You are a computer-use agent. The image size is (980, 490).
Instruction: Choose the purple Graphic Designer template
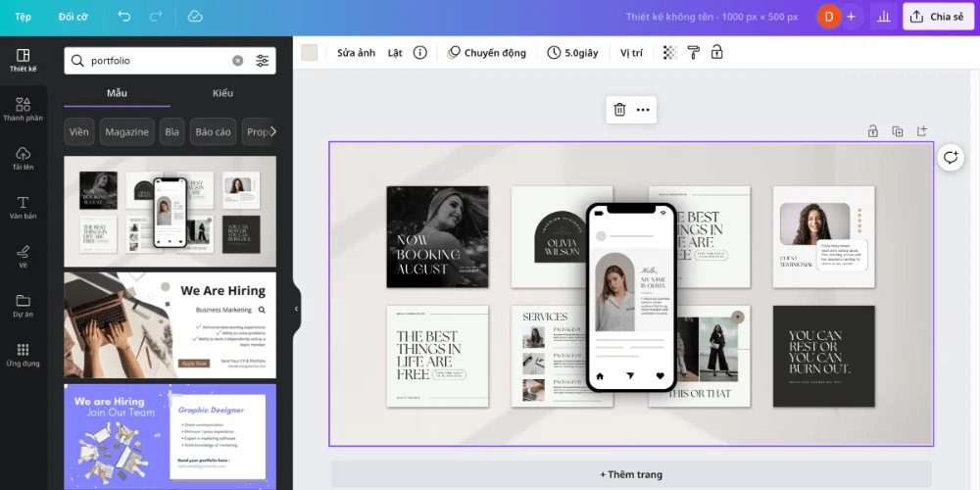coord(170,437)
